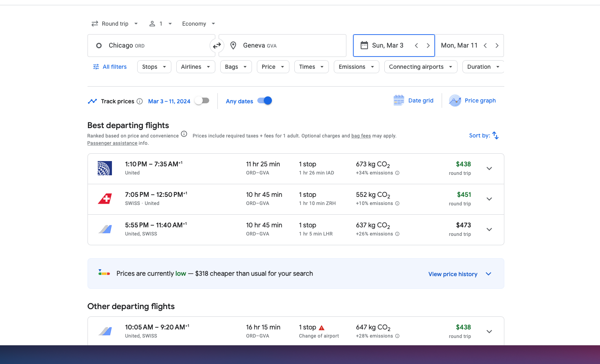Turn off Any dates tracking toggle

coord(265,101)
